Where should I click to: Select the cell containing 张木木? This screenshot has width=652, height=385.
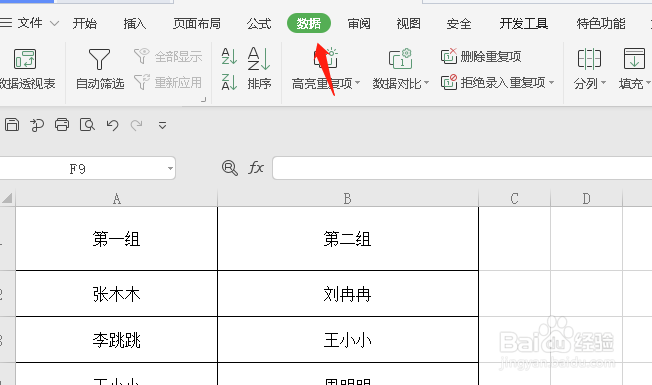coord(116,294)
